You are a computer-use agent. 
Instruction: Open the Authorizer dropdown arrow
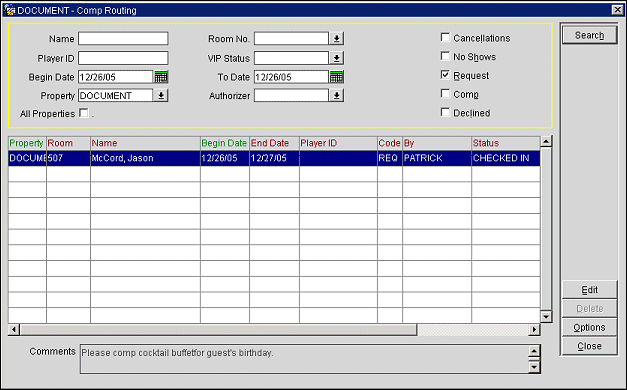coord(336,95)
